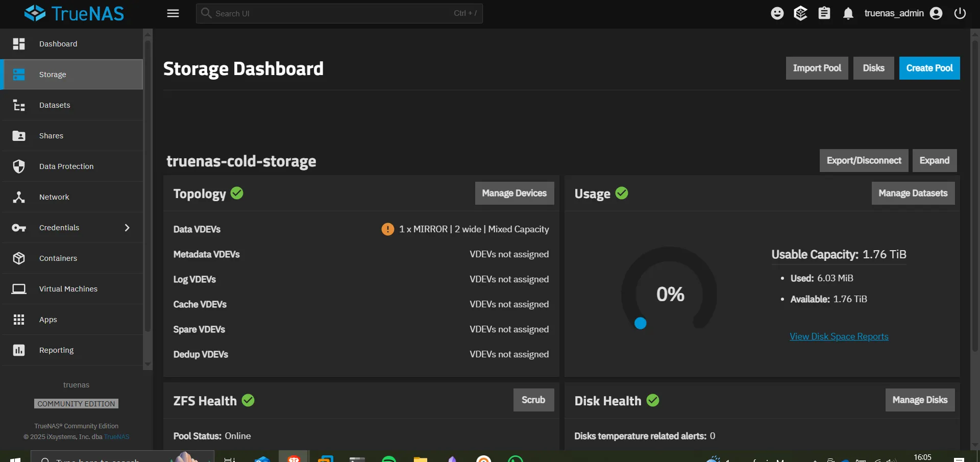Open the TrueNAS link in footer
The image size is (980, 462).
click(x=117, y=437)
